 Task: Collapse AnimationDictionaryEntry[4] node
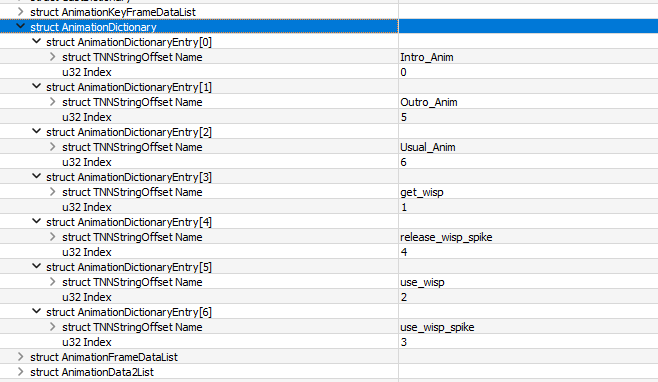coord(37,221)
